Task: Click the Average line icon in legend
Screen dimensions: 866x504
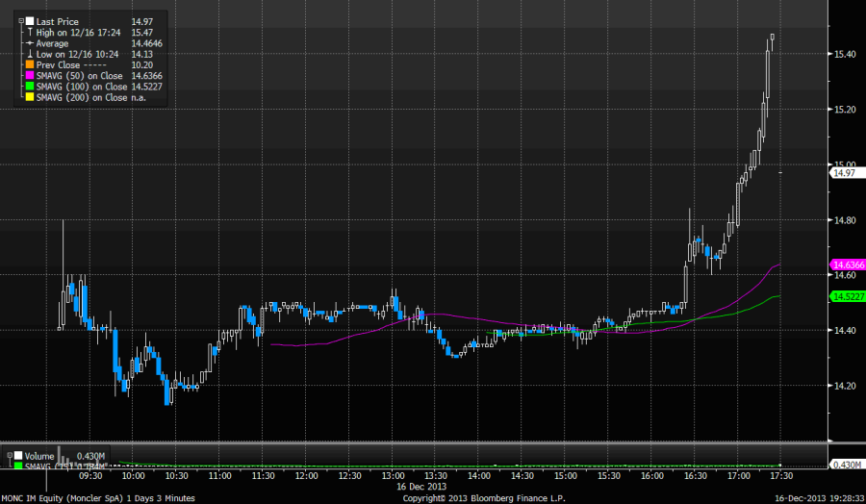Action: pyautogui.click(x=31, y=44)
